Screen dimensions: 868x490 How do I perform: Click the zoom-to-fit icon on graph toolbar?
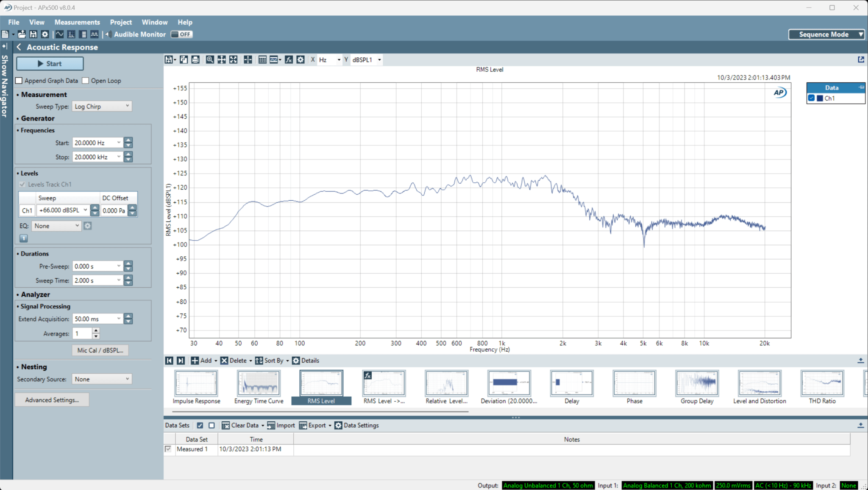(x=234, y=60)
